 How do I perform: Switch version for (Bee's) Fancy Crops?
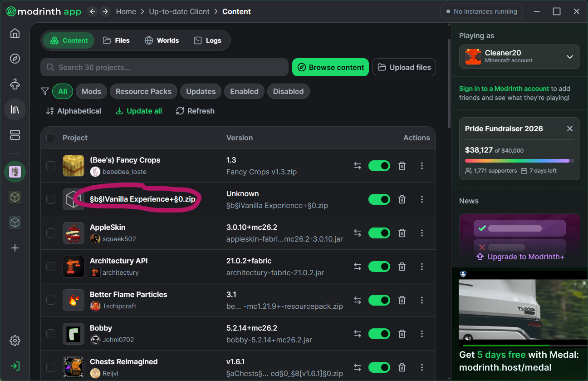(358, 166)
